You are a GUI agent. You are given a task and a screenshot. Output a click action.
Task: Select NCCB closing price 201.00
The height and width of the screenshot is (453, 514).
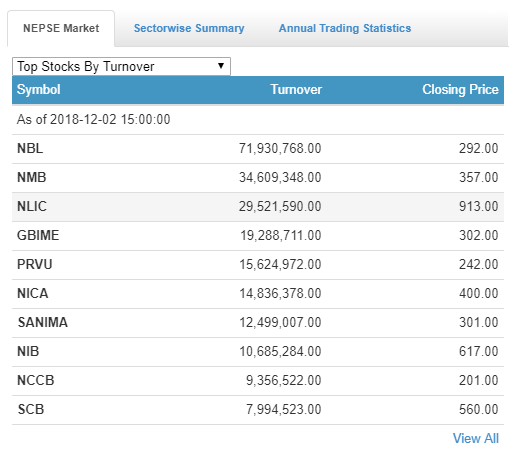(x=479, y=380)
